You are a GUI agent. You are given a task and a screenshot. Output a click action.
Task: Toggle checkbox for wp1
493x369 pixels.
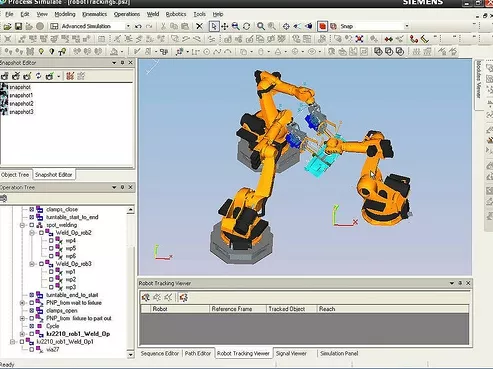point(51,272)
